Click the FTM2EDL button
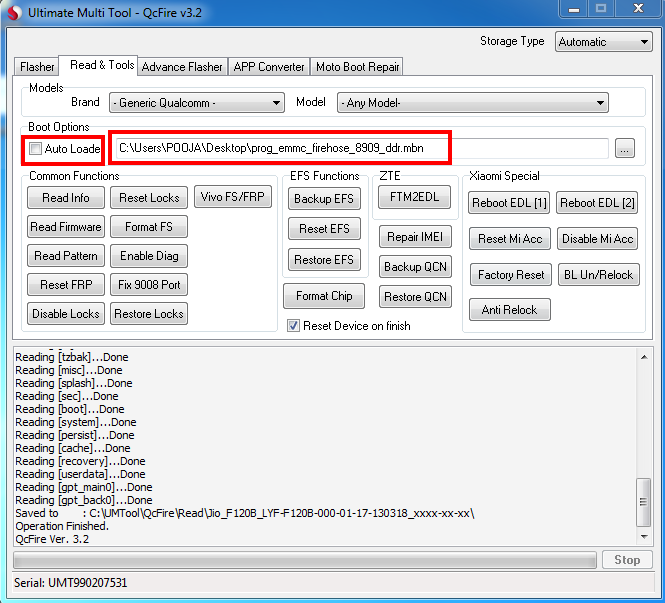 pyautogui.click(x=414, y=197)
